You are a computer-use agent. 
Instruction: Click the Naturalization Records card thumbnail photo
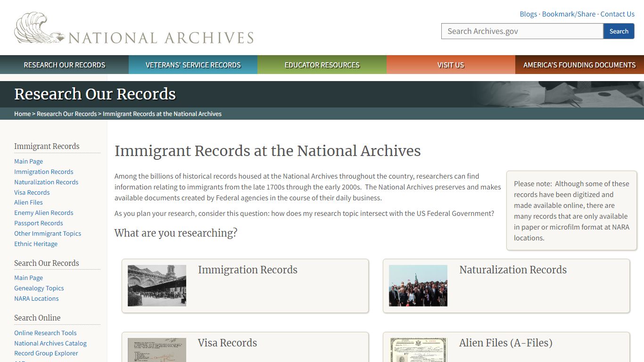(418, 286)
